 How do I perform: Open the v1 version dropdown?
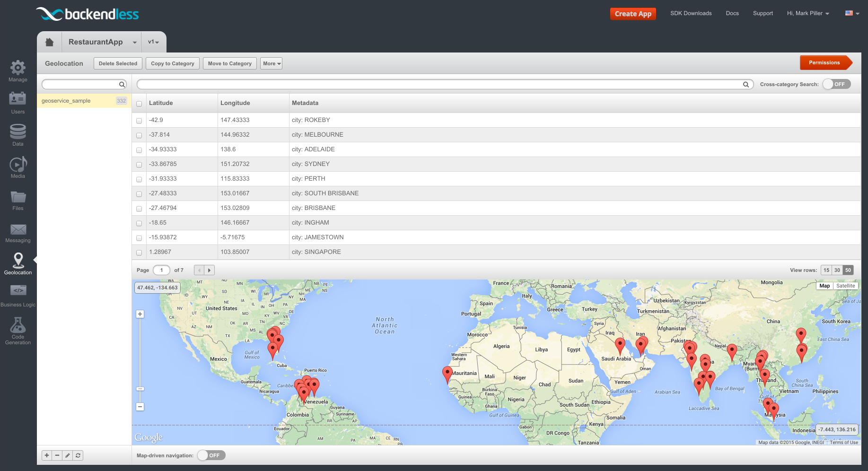click(x=154, y=42)
